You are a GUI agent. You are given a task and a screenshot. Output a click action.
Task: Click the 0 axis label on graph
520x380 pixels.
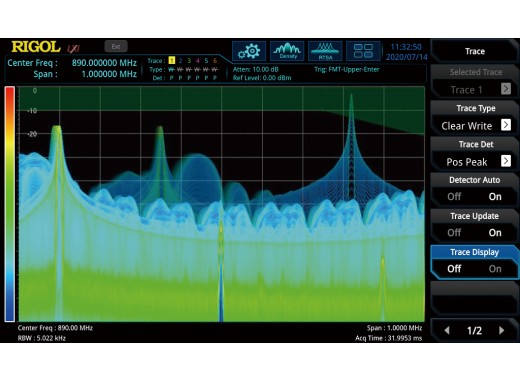35,90
